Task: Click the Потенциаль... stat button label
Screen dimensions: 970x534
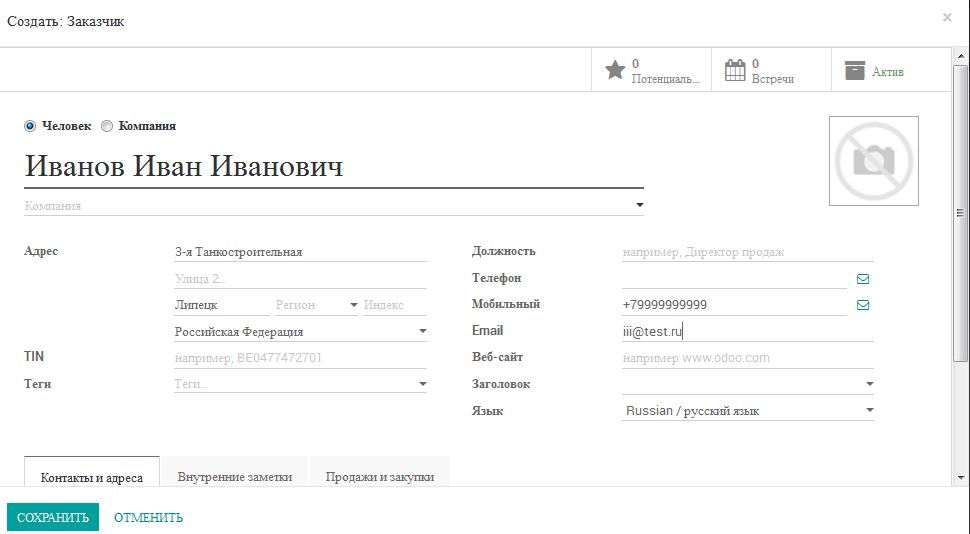Action: click(665, 79)
